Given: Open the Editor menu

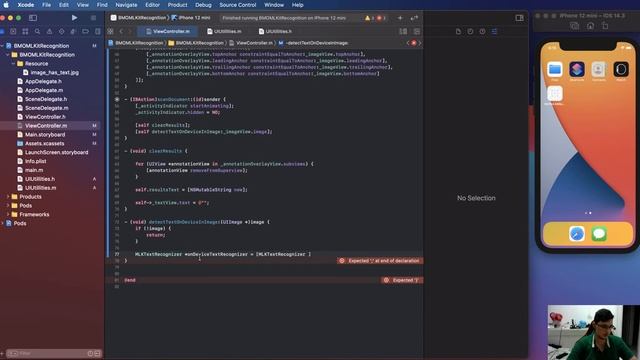Looking at the screenshot, I should 152,5.
